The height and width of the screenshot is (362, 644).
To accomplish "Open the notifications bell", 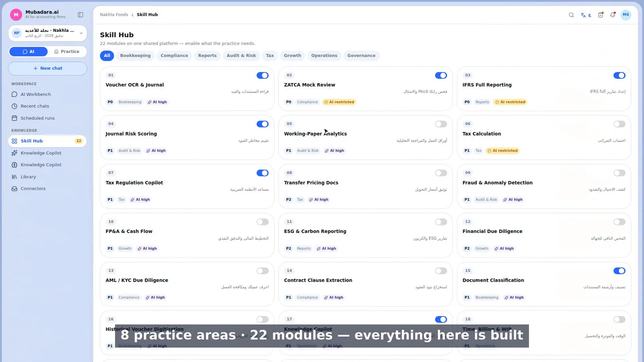I will (613, 15).
